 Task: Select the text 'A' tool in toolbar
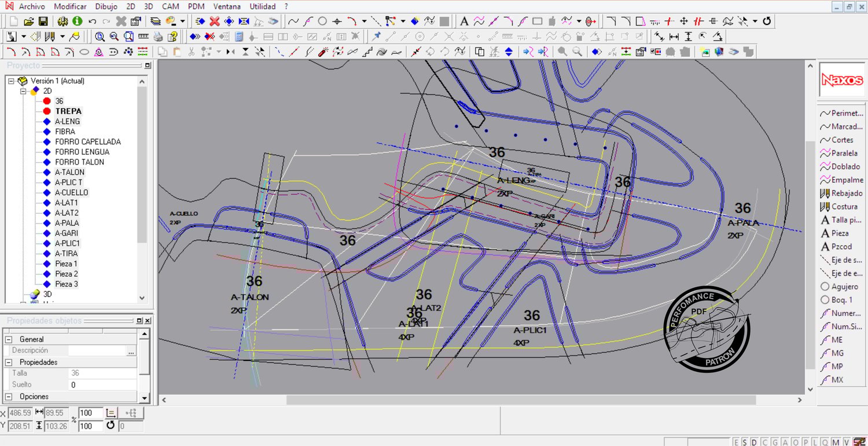(464, 21)
